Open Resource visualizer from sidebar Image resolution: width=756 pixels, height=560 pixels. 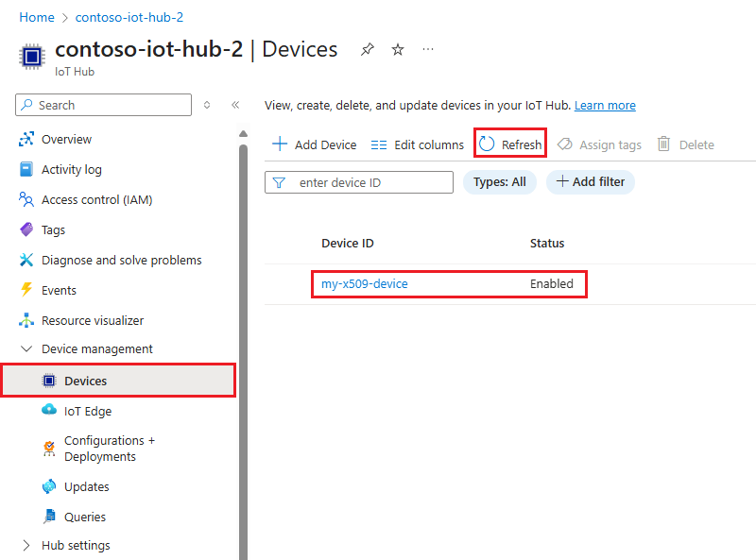pos(92,320)
